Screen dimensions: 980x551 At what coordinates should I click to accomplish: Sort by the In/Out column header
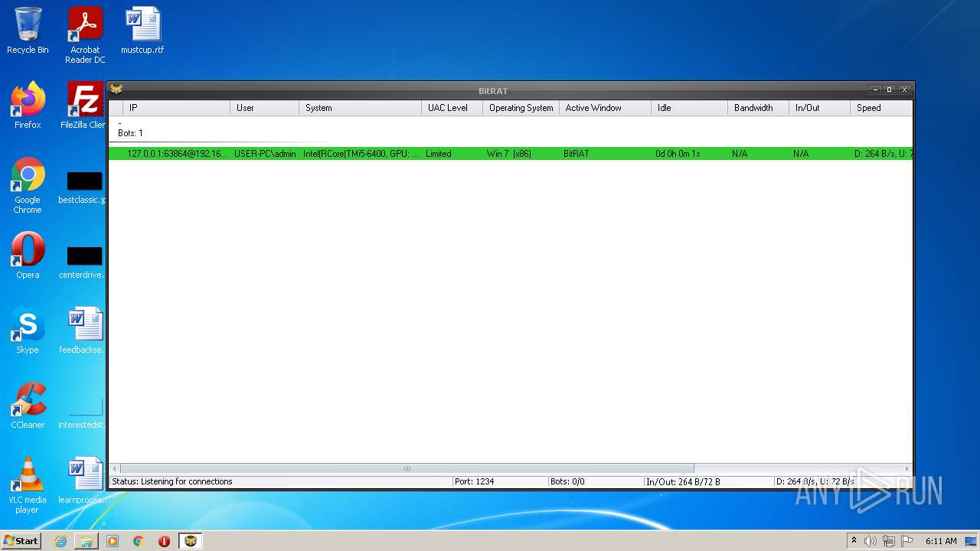click(x=819, y=108)
